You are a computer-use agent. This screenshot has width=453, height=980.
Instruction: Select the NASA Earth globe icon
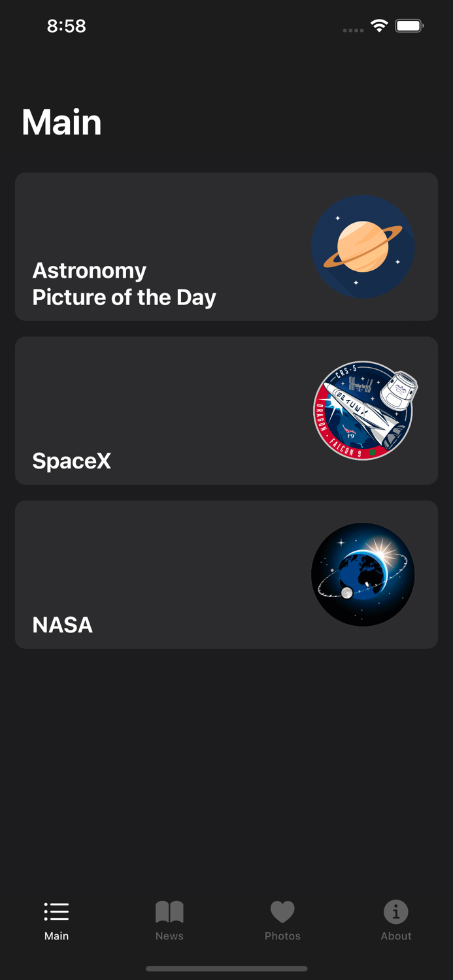(363, 574)
